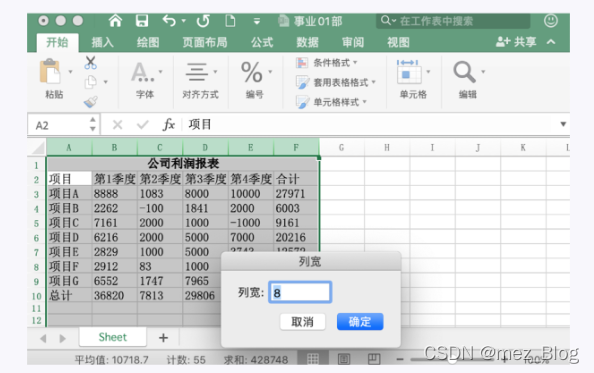
Task: Switch to the 开始 tab
Action: 57,42
